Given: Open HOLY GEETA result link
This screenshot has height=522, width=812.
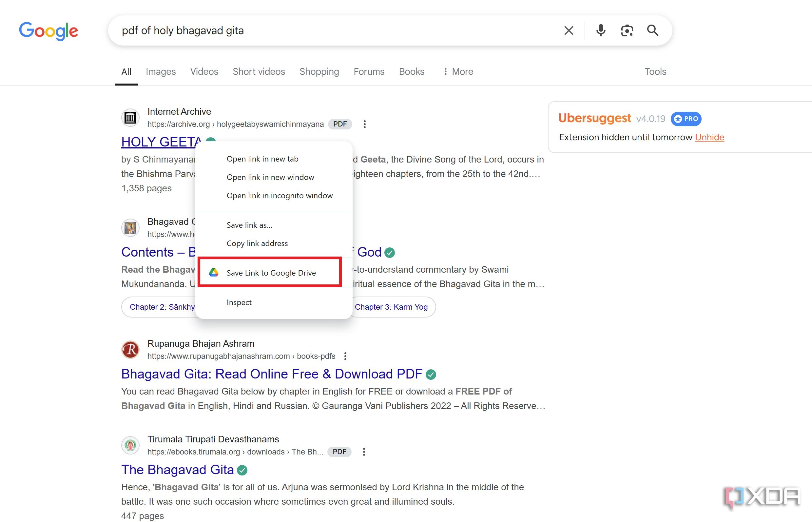Looking at the screenshot, I should (161, 142).
